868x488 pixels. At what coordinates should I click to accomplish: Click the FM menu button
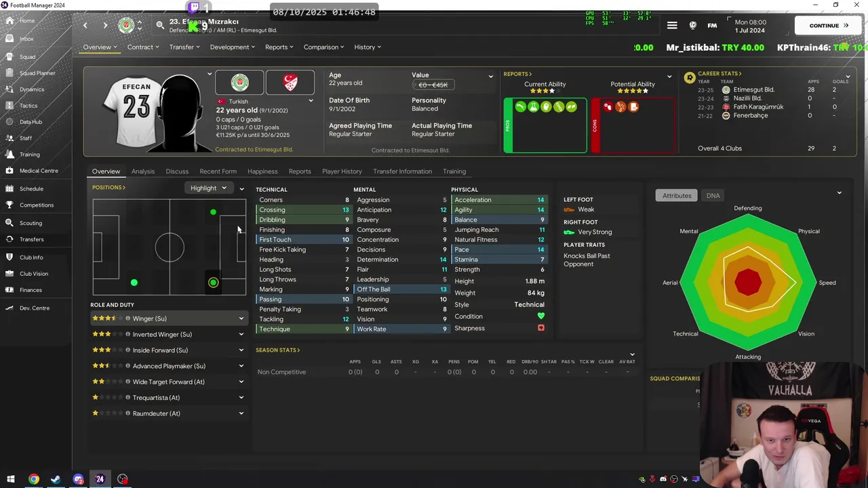tap(712, 26)
